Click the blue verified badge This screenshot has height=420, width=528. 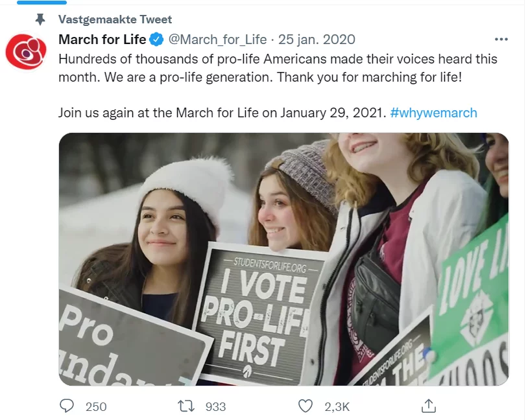tap(156, 40)
